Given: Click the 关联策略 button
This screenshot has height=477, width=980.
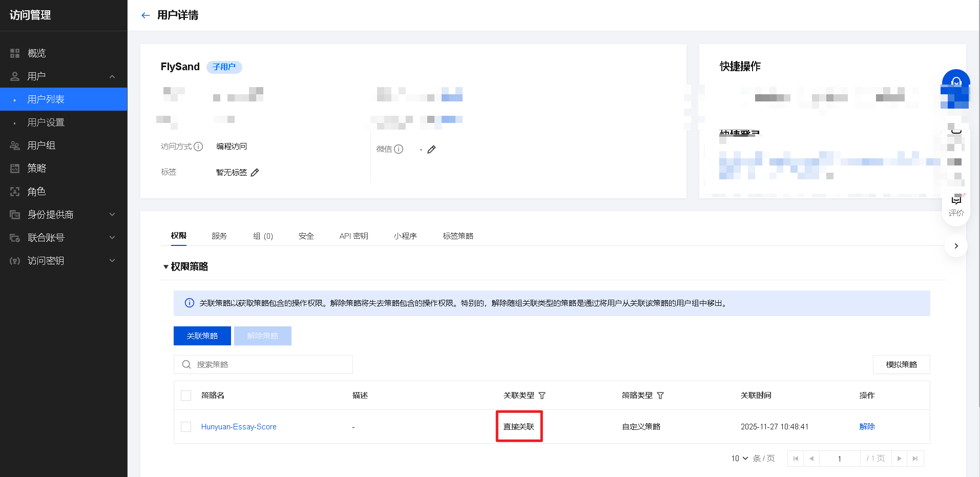Looking at the screenshot, I should (202, 336).
